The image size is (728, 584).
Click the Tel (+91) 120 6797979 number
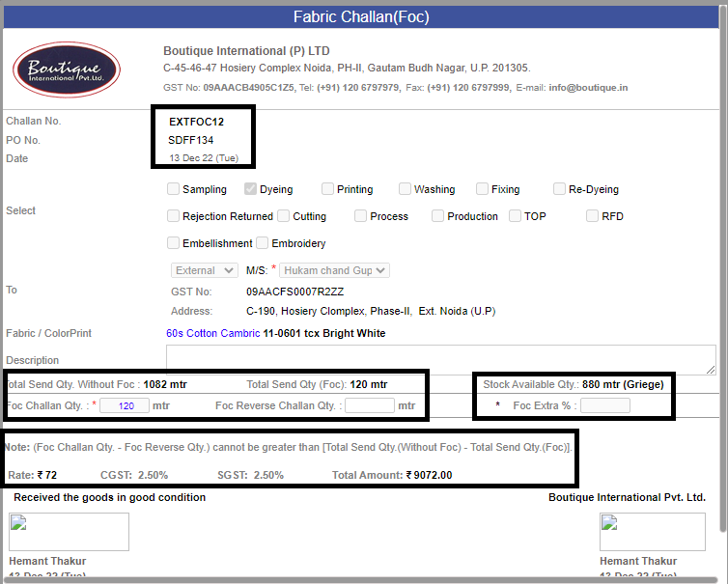[358, 88]
